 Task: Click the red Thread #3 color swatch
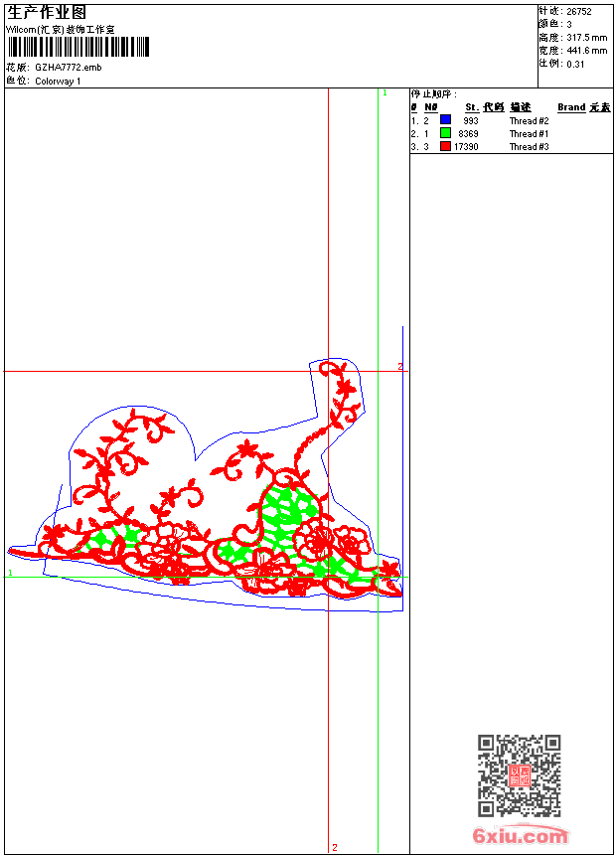[445, 146]
